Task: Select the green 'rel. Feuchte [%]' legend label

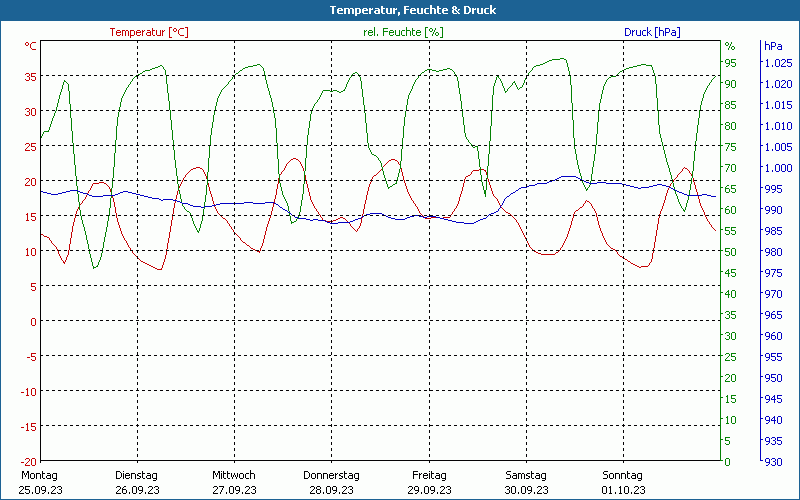Action: pyautogui.click(x=403, y=32)
